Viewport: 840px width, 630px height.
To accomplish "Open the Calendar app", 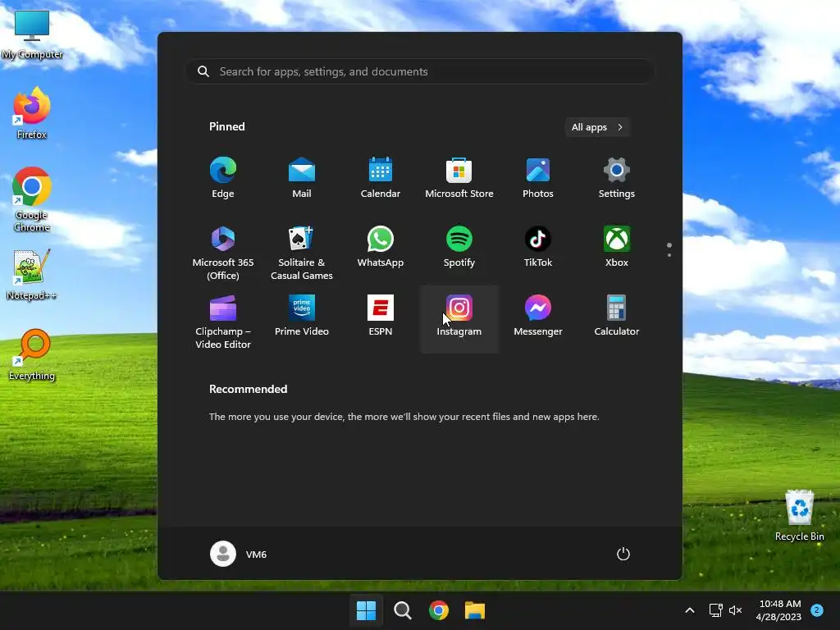I will coord(381,178).
